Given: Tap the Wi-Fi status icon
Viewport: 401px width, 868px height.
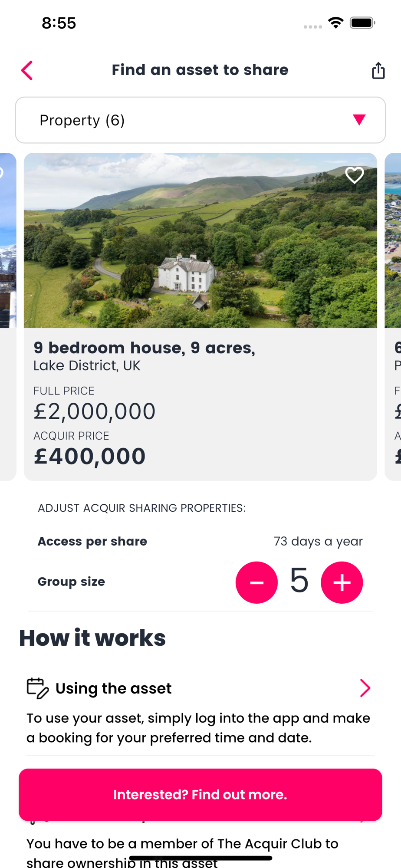Looking at the screenshot, I should click(x=335, y=23).
